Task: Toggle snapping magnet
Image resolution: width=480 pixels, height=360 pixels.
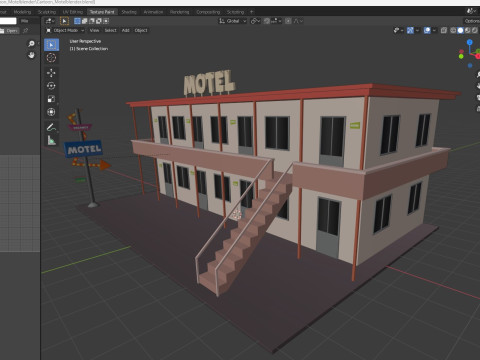Action: 267,21
